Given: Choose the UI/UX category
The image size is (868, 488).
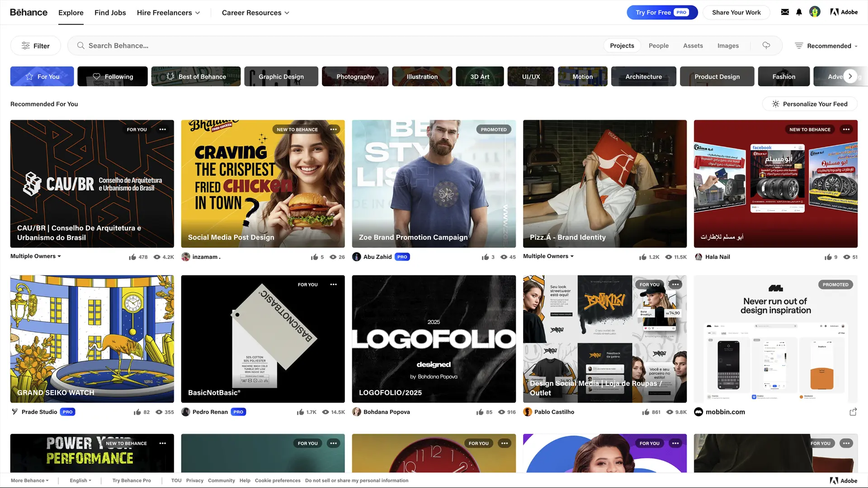Looking at the screenshot, I should [531, 76].
